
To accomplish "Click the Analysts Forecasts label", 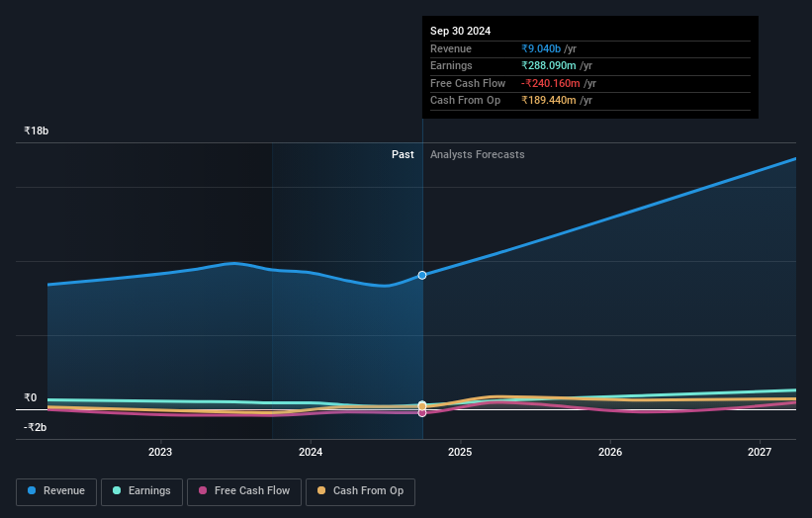I will (477, 154).
